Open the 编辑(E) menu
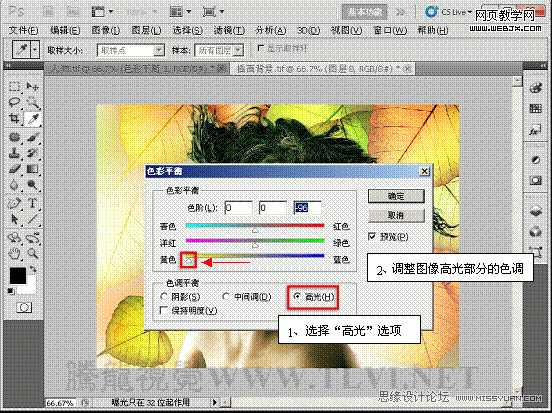The width and height of the screenshot is (552, 413). click(65, 30)
